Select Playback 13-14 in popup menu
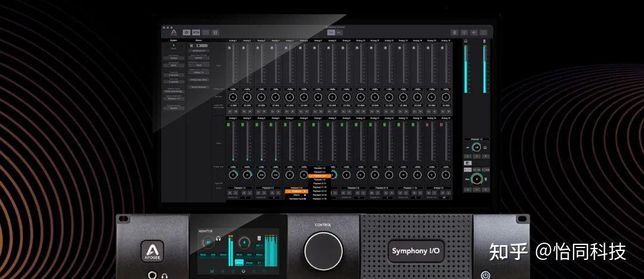This screenshot has width=644, height=279. (320, 191)
